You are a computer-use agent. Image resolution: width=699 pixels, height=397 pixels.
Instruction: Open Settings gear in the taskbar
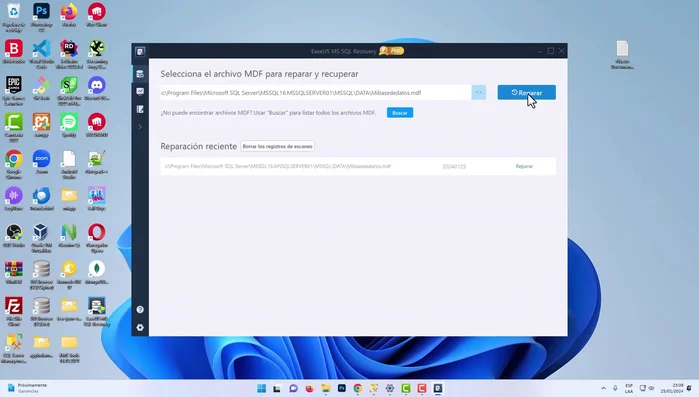point(390,389)
